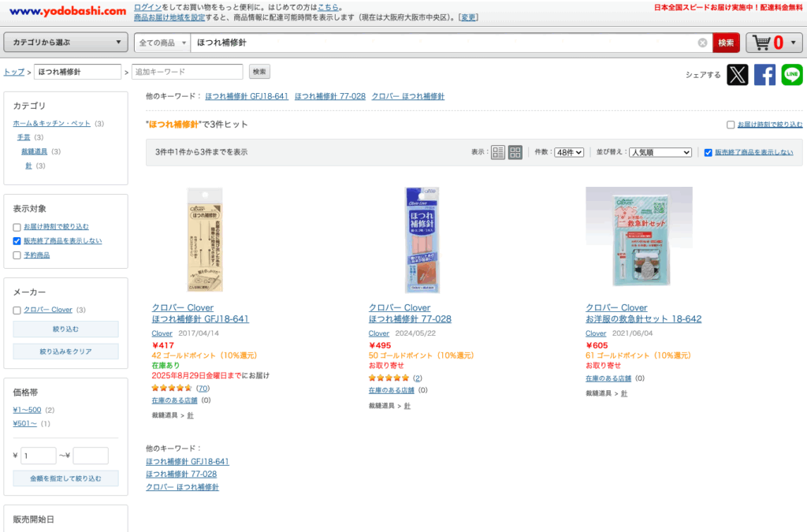Click the お洋服の救急針セット product thumbnail
The height and width of the screenshot is (532, 807).
[638, 236]
